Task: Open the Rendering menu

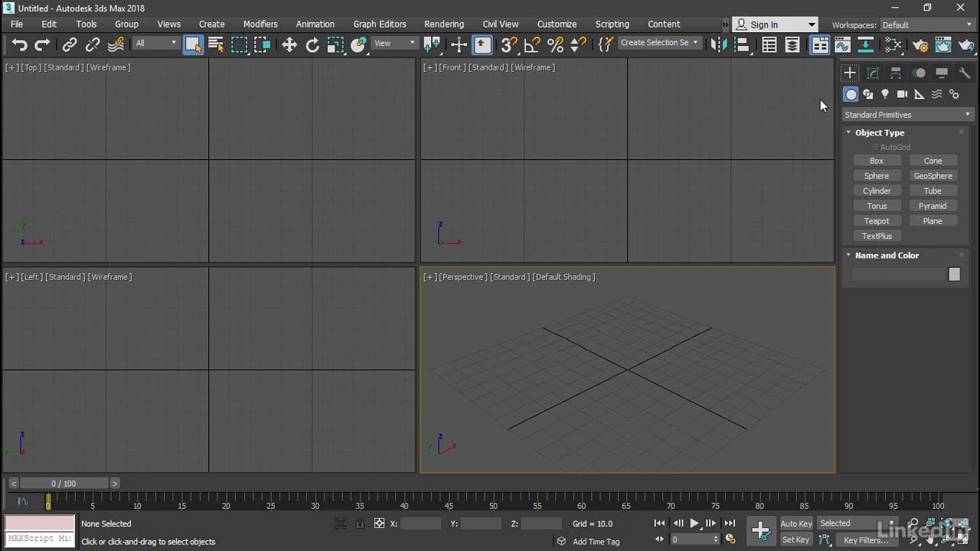Action: click(444, 24)
